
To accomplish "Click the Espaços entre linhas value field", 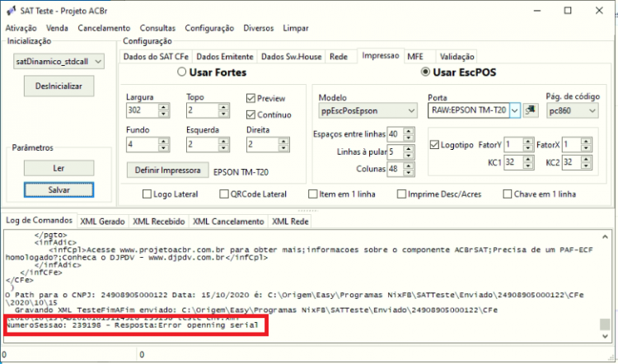I will 396,134.
